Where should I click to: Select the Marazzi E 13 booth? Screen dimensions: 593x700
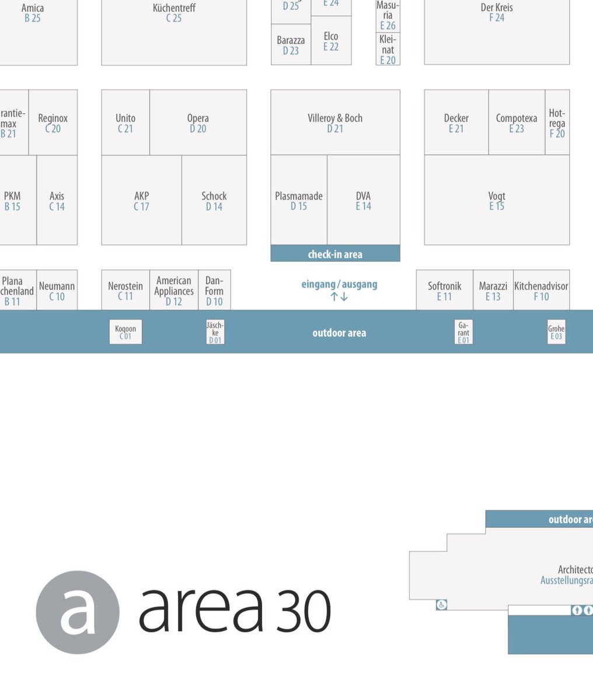[493, 290]
